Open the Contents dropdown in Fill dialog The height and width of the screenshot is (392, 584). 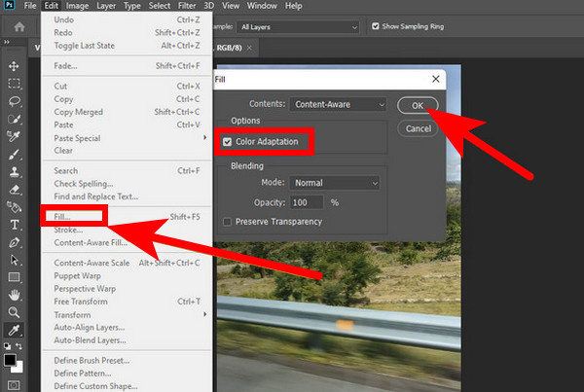tap(334, 103)
